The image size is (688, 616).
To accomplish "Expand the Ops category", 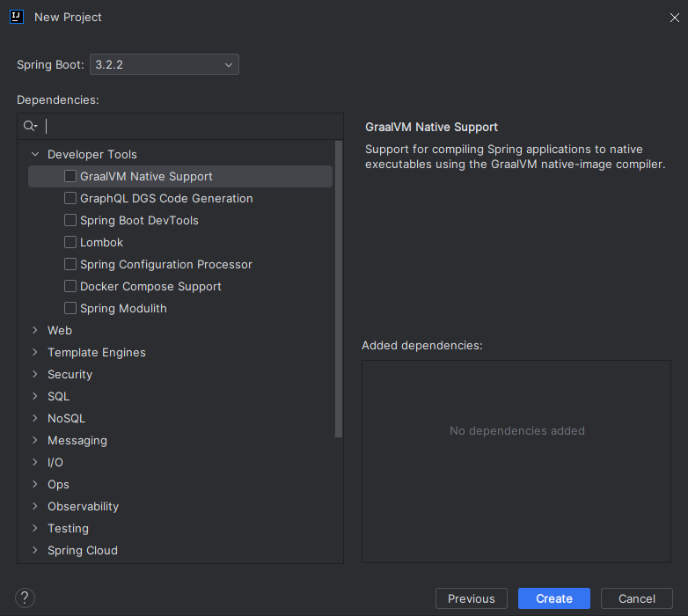I will click(35, 483).
